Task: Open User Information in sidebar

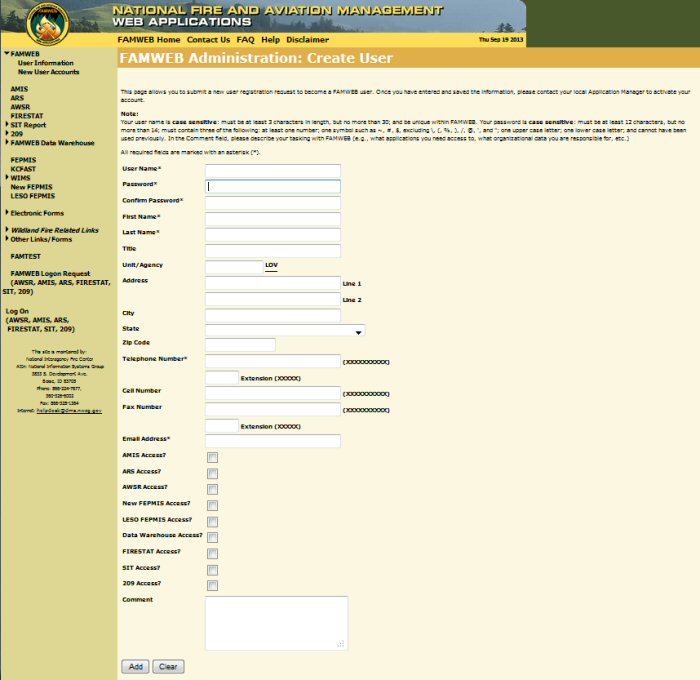Action: click(46, 63)
